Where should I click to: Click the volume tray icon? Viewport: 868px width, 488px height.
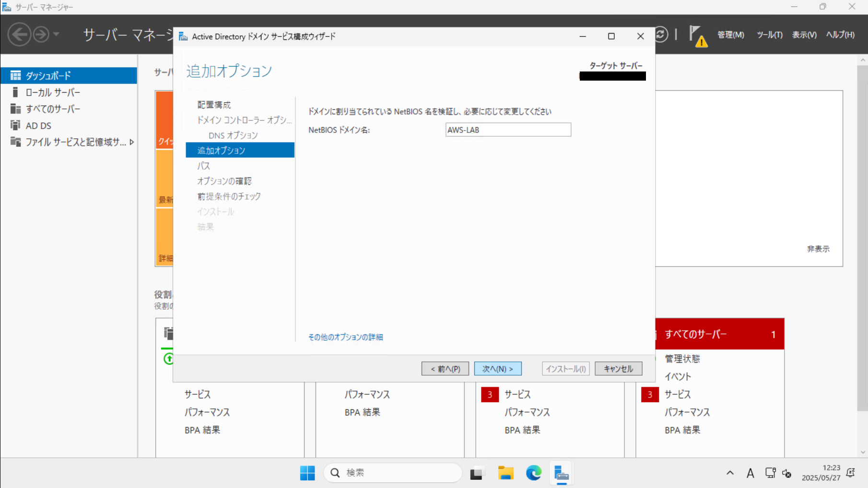786,474
